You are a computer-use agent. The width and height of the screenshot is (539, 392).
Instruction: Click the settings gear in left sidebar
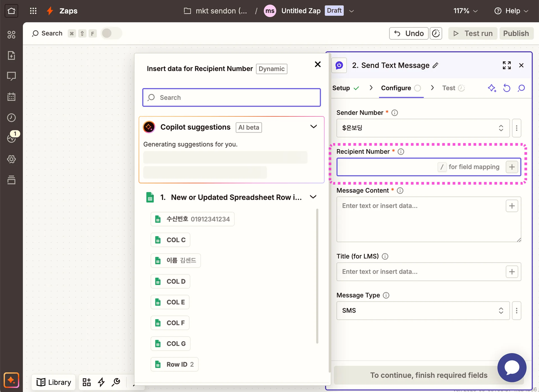point(11,159)
